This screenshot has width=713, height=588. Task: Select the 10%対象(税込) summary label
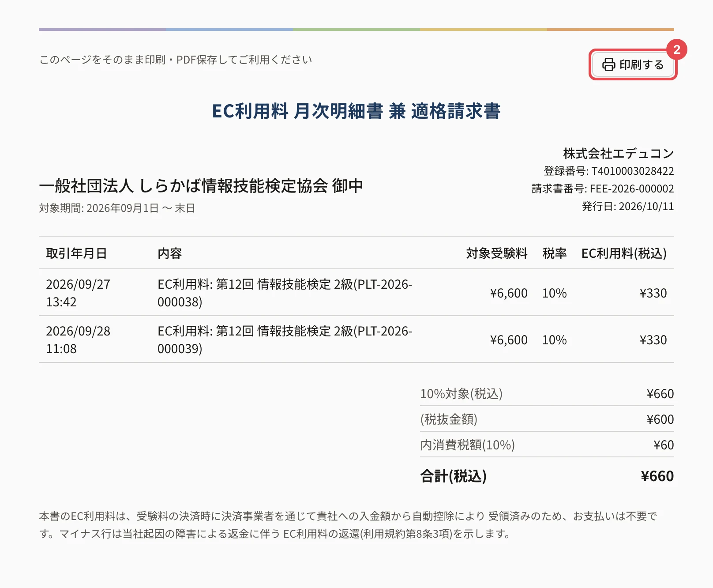click(461, 393)
